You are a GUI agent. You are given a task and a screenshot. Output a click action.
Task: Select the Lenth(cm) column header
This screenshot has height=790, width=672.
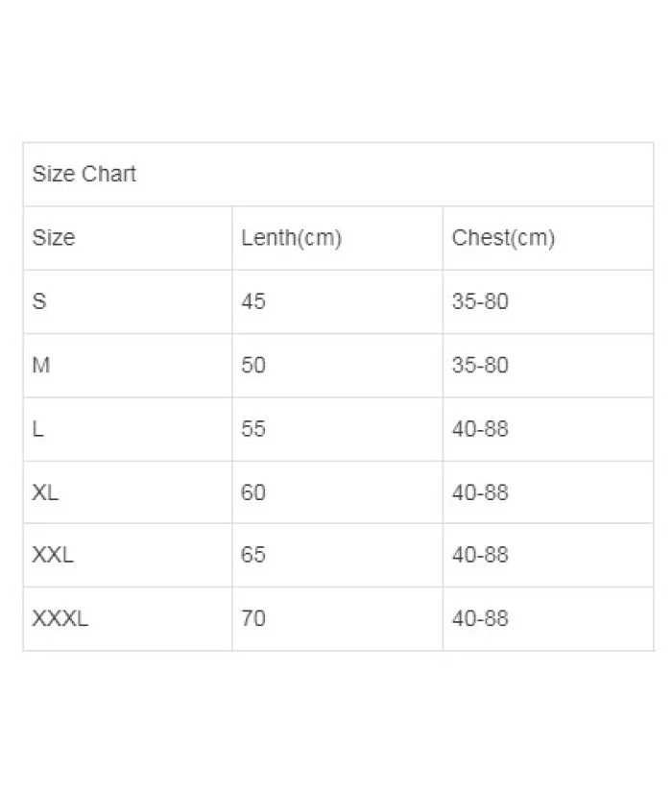[x=291, y=238]
